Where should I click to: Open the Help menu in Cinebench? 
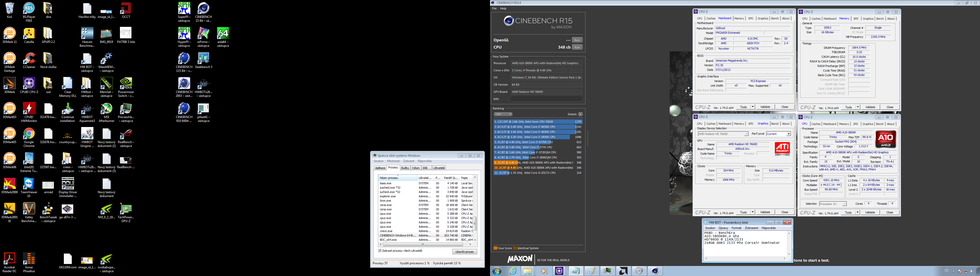pos(503,8)
